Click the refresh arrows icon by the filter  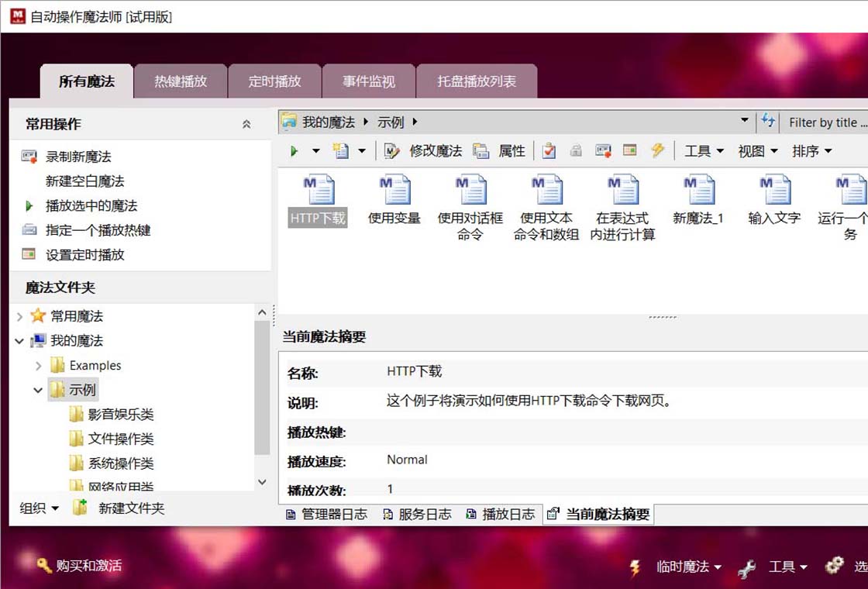(x=768, y=121)
